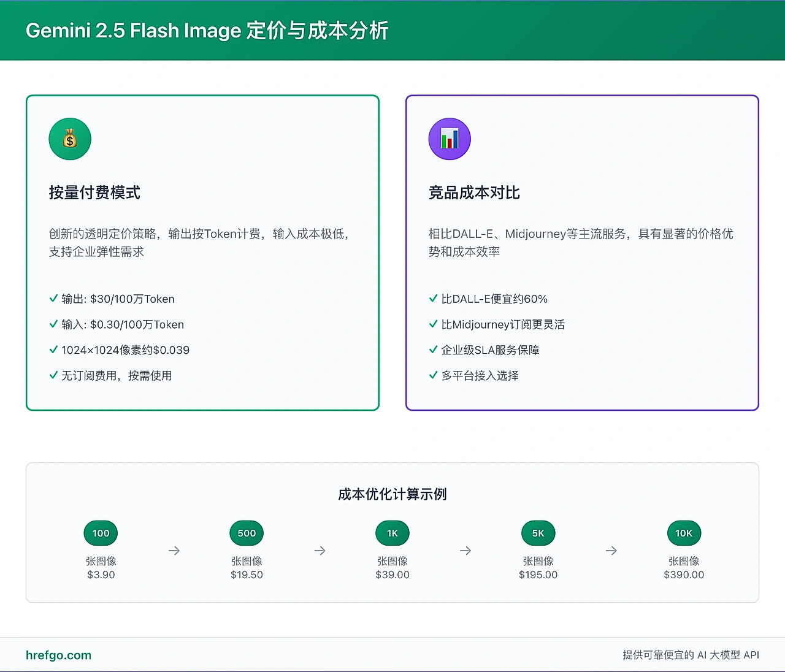The width and height of the screenshot is (785, 672).
Task: Click the 竞品成本对比 heading
Action: coord(474,193)
